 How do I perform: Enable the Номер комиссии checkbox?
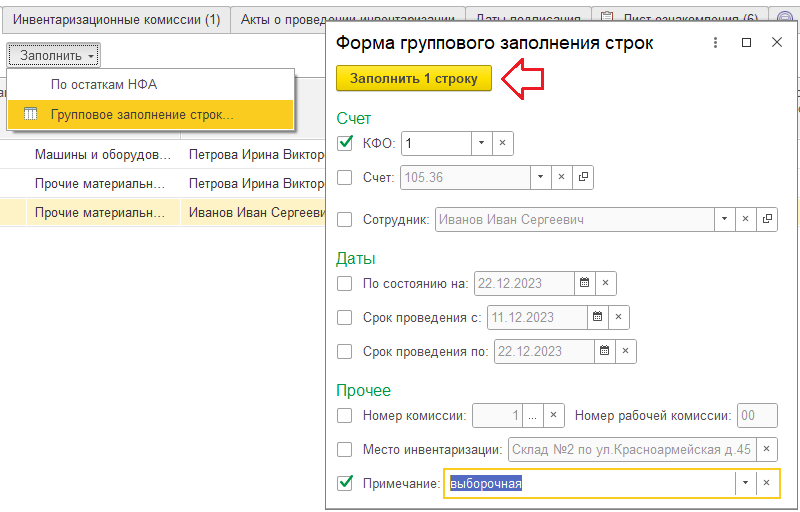pos(345,416)
